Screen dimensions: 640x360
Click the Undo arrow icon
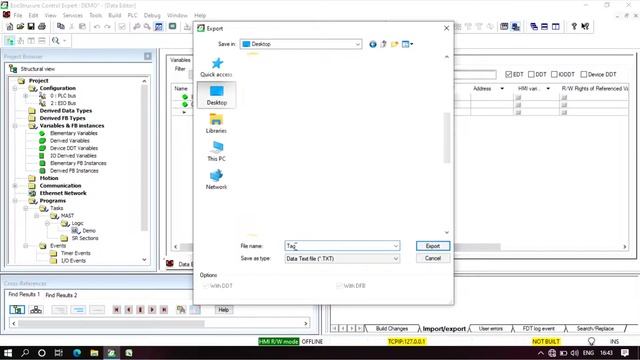point(97,27)
